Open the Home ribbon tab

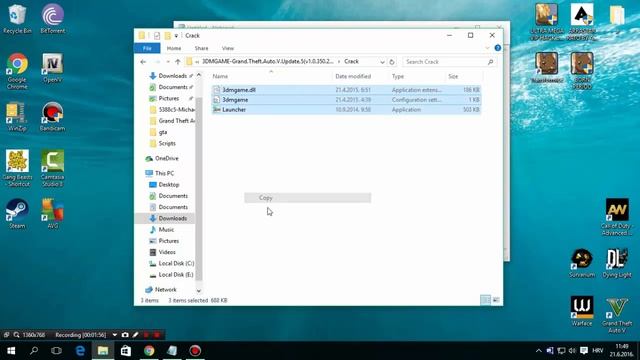coord(174,48)
